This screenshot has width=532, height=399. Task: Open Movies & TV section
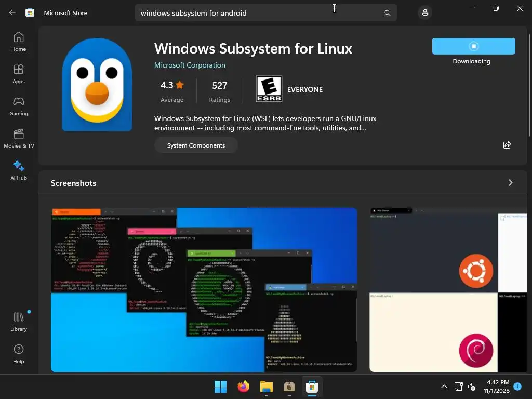[x=19, y=138]
